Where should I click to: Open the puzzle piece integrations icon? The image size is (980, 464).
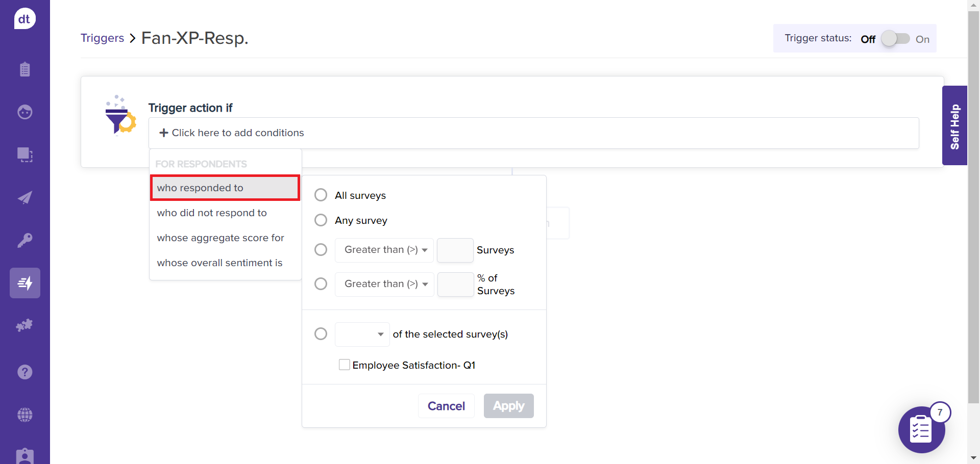pos(24,325)
